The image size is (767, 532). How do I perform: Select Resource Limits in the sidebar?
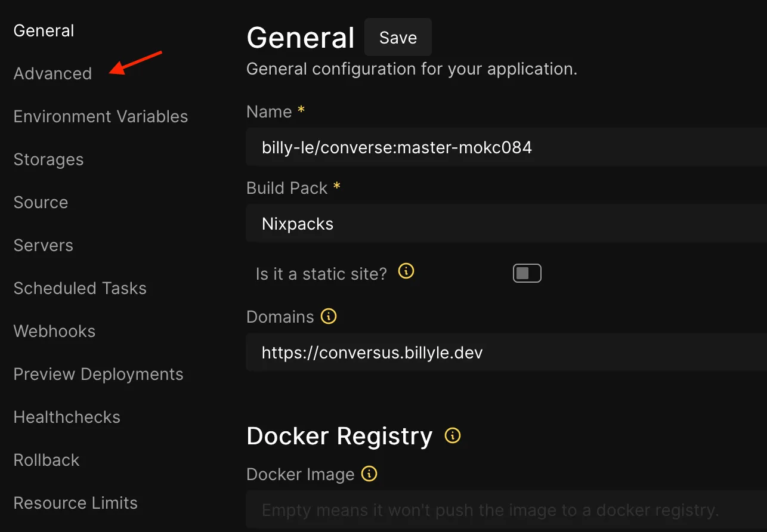pos(76,503)
